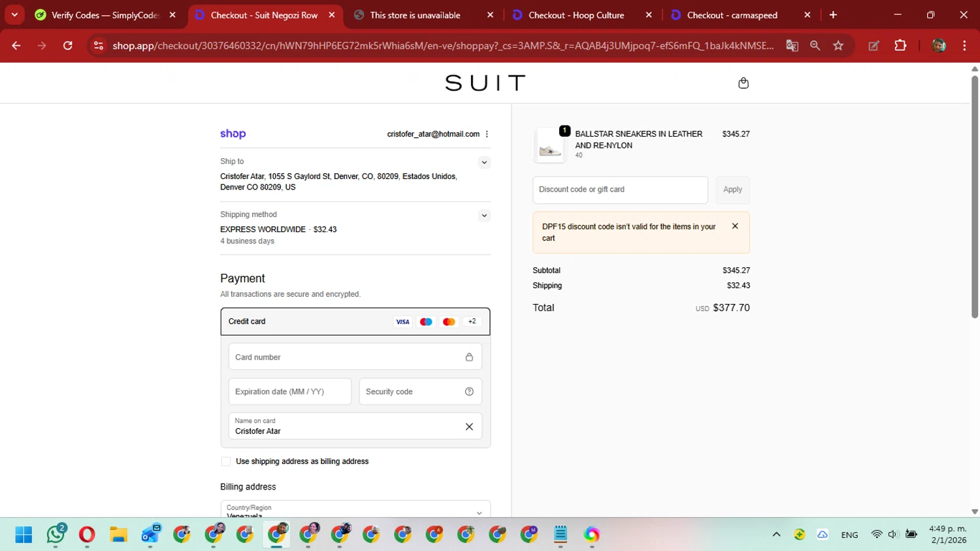Click the page vertical scrollbar
The height and width of the screenshot is (551, 980).
pyautogui.click(x=975, y=196)
